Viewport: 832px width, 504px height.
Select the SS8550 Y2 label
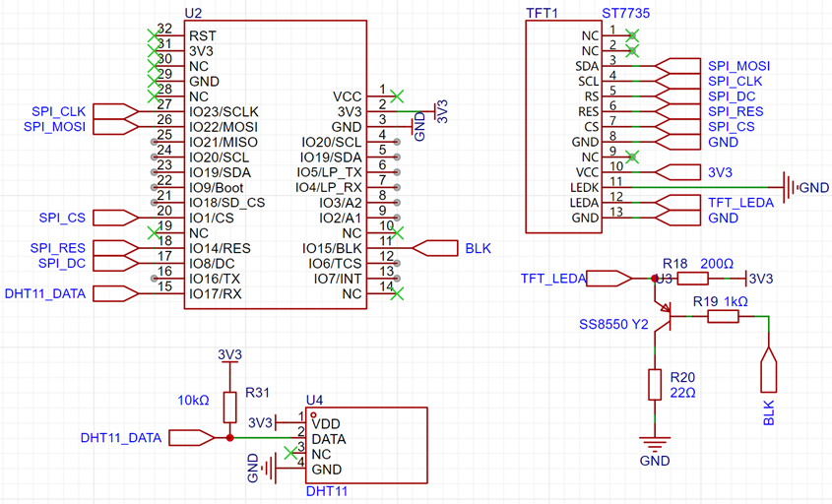pos(613,324)
